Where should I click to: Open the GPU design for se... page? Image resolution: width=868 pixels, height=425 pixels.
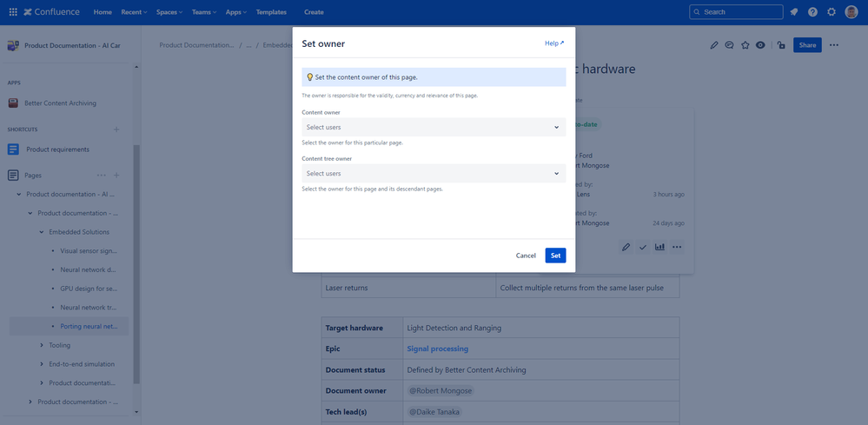point(89,289)
